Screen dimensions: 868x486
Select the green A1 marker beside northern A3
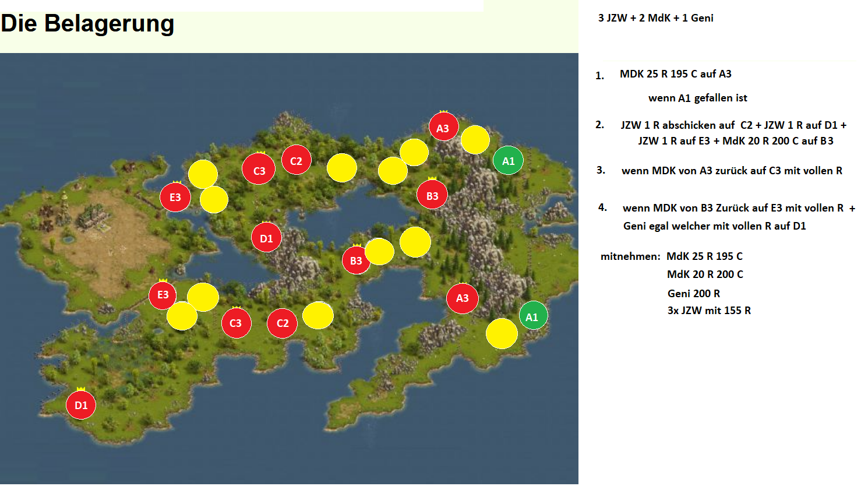click(508, 161)
